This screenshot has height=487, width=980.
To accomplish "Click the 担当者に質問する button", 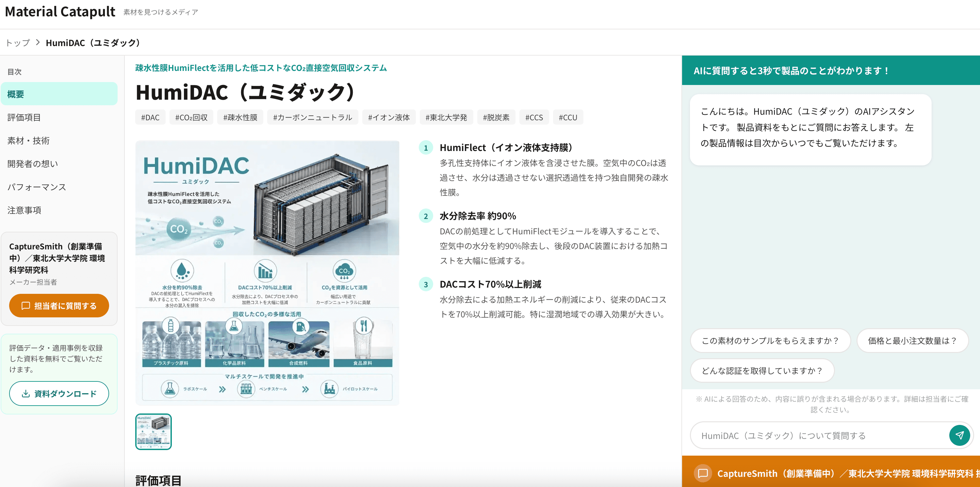I will click(59, 305).
